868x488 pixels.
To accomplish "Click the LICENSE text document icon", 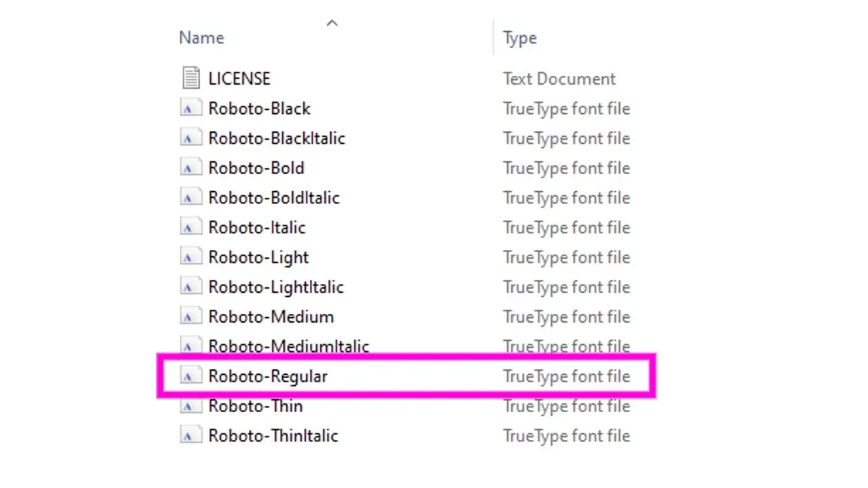I will coord(191,79).
